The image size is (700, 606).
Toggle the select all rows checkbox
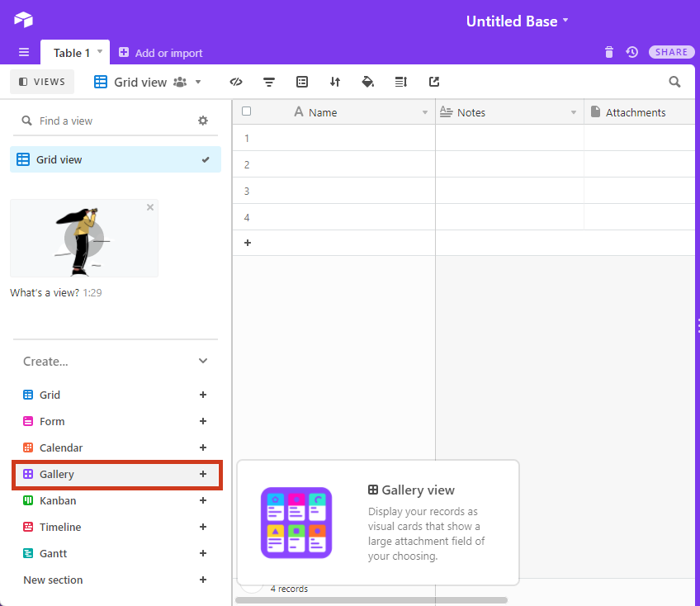pyautogui.click(x=247, y=111)
